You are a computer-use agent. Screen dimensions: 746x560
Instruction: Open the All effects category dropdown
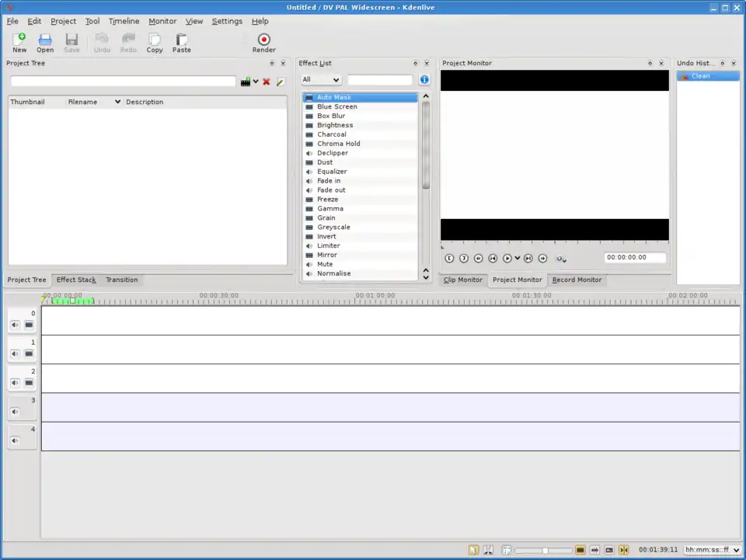320,79
